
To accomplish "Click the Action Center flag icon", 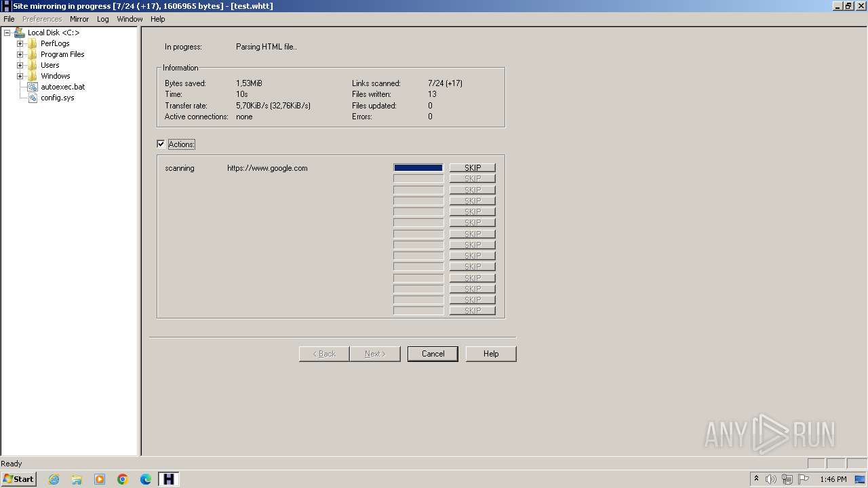I will [x=804, y=479].
